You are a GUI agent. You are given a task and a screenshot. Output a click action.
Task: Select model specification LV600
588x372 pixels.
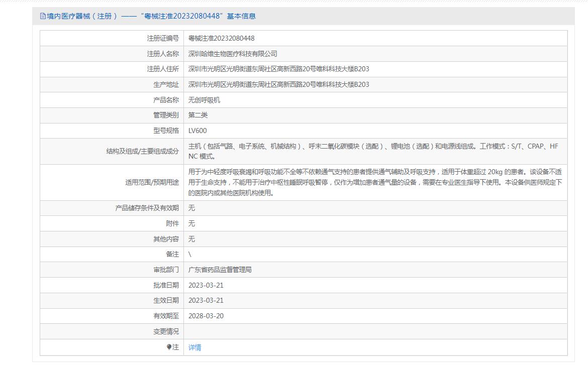click(x=198, y=131)
